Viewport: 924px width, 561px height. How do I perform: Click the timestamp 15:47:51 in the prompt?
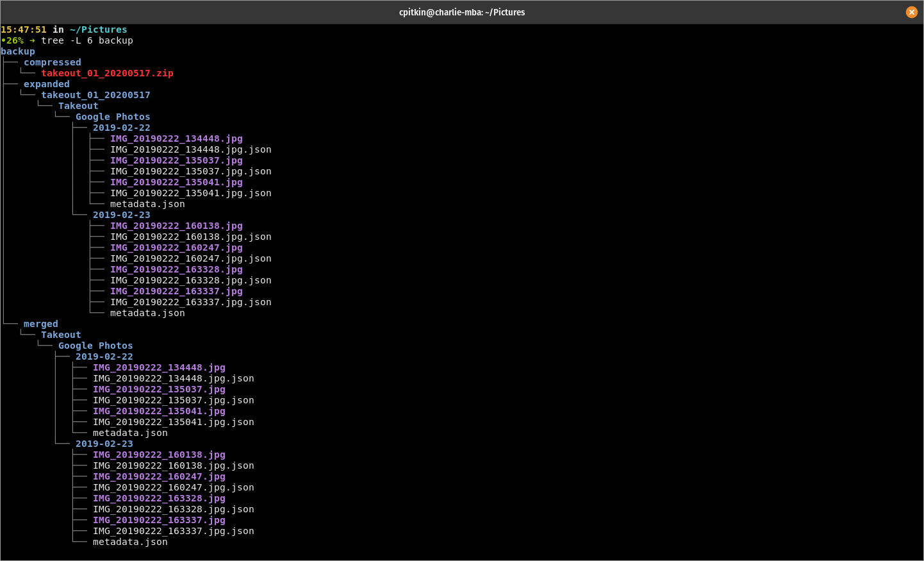[24, 29]
